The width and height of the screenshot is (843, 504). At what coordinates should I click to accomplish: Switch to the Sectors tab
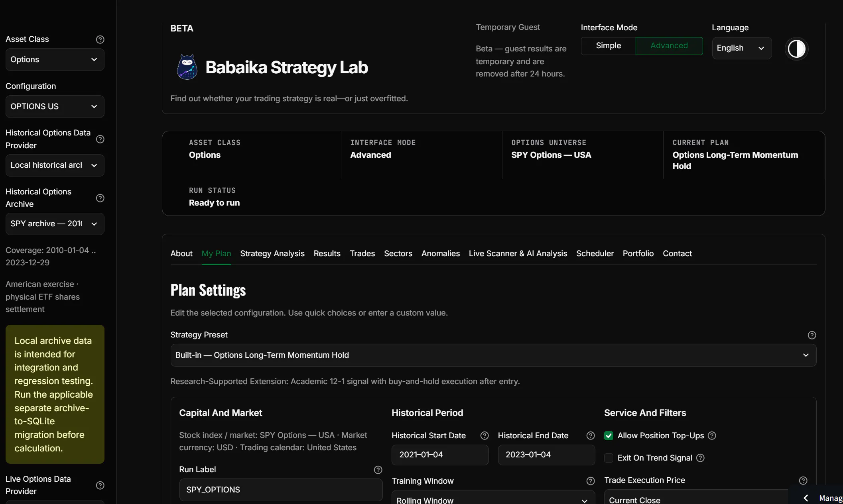pyautogui.click(x=398, y=254)
